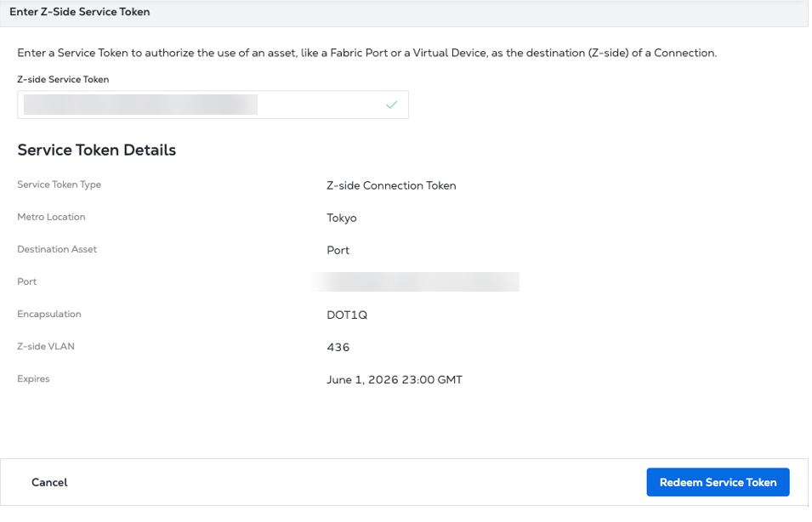The image size is (812, 522).
Task: Select the DOT1Q encapsulation value
Action: (x=347, y=315)
